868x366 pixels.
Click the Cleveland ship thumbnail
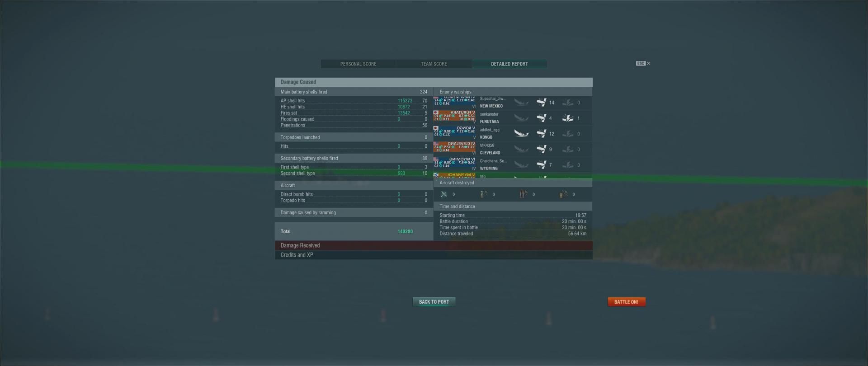(x=454, y=148)
